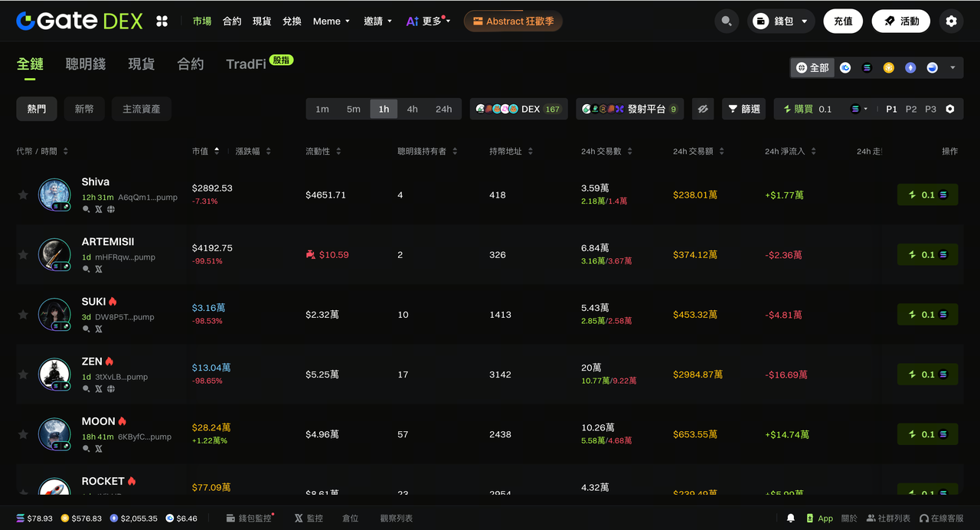Open the apps grid icon beside logo

coord(162,21)
